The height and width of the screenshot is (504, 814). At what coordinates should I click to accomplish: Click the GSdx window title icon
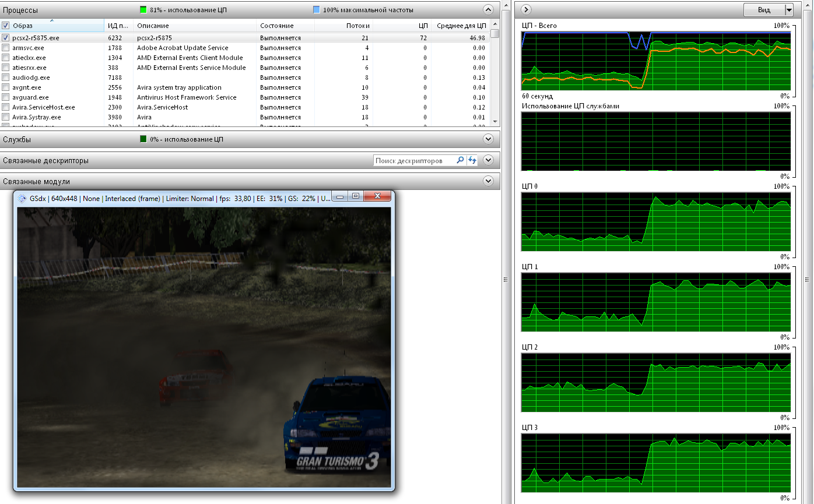22,198
